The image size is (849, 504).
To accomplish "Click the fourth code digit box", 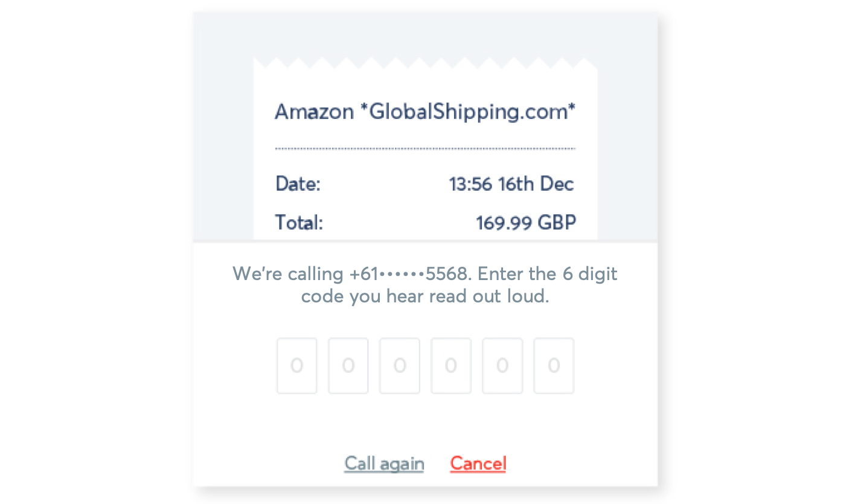I will point(450,366).
